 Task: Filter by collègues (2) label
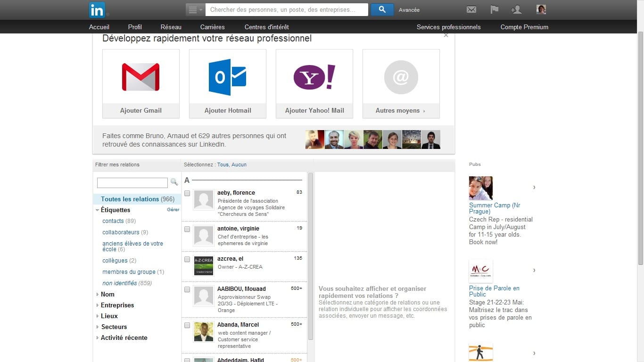coord(119,260)
